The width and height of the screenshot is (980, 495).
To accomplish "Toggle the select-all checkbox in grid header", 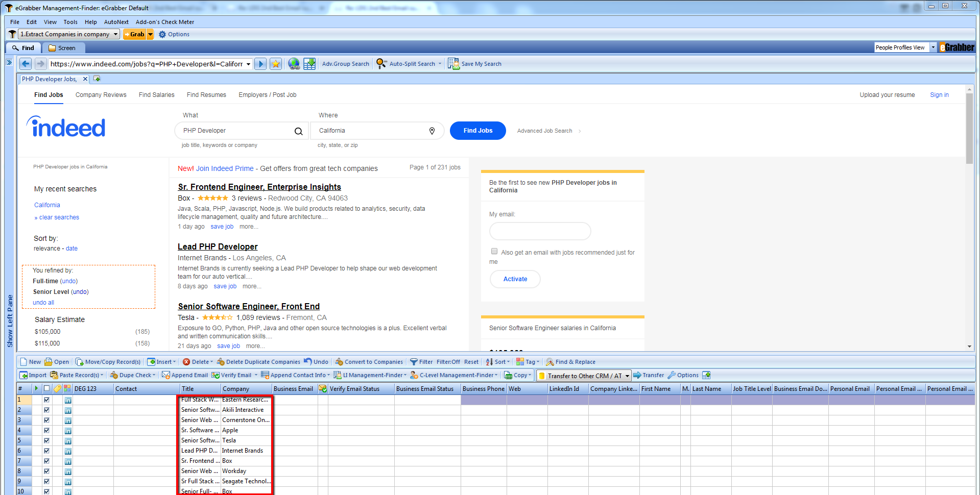I will pyautogui.click(x=46, y=388).
